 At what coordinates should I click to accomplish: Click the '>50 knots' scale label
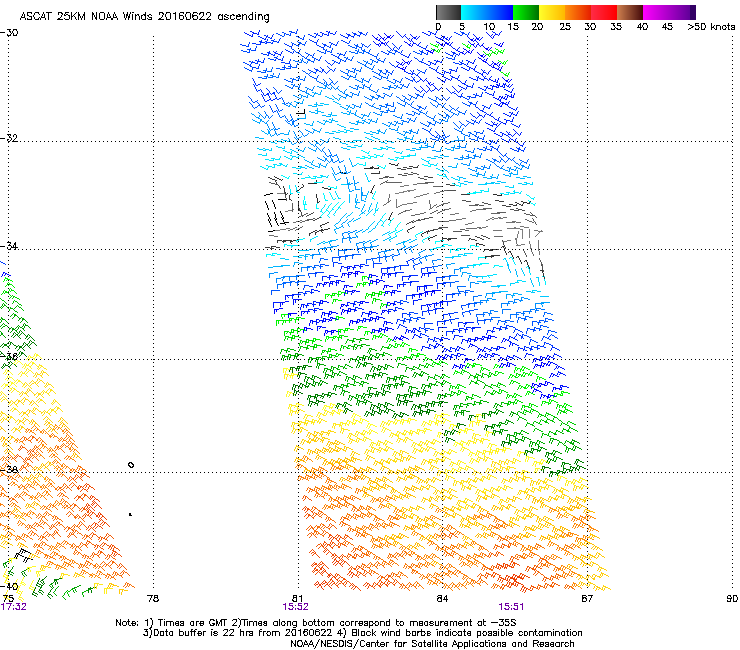pyautogui.click(x=711, y=27)
